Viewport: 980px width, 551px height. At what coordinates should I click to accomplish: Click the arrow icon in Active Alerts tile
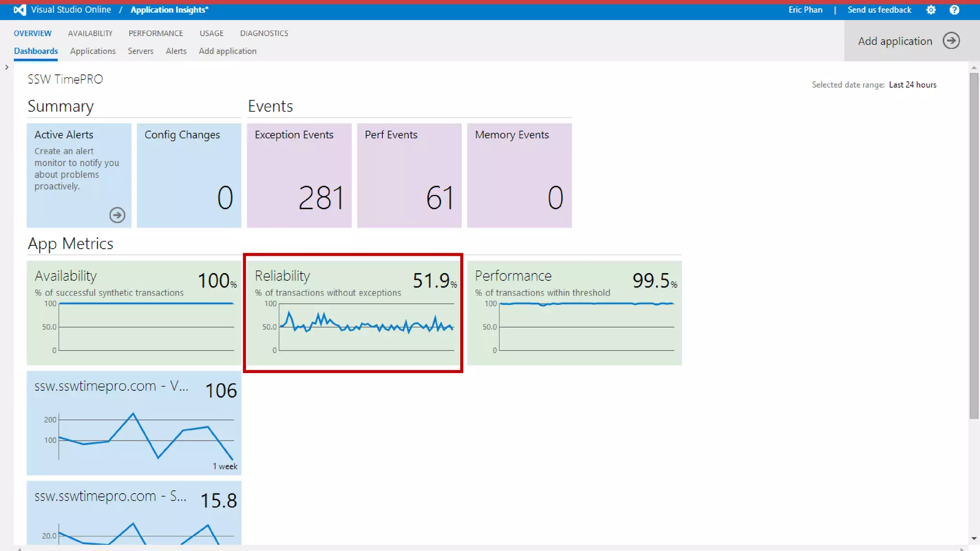point(117,215)
